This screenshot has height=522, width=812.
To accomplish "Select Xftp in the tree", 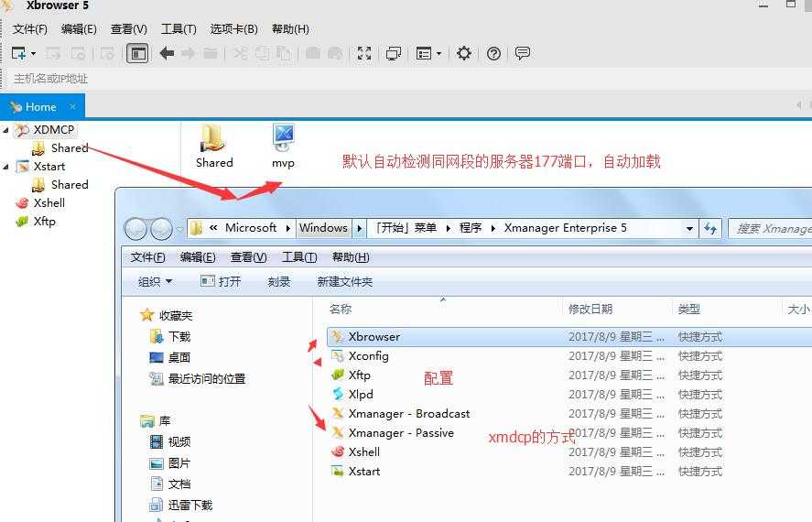I will (45, 221).
